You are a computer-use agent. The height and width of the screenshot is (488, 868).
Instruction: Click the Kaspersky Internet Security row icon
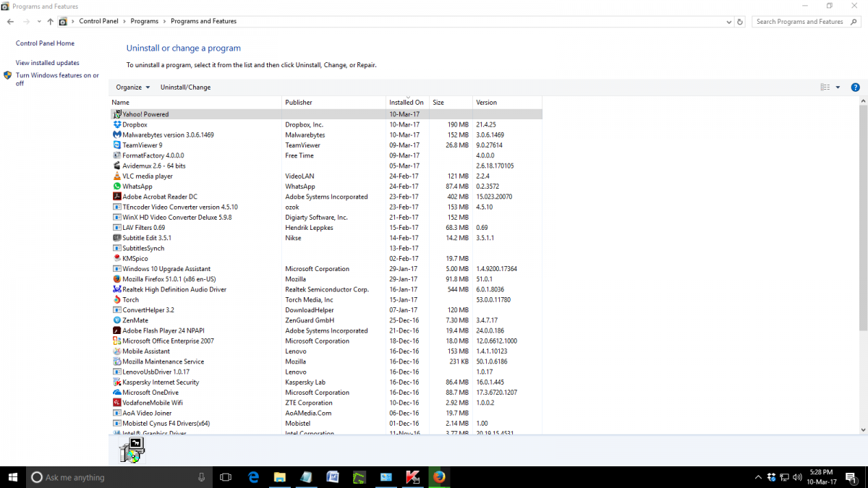tap(116, 382)
